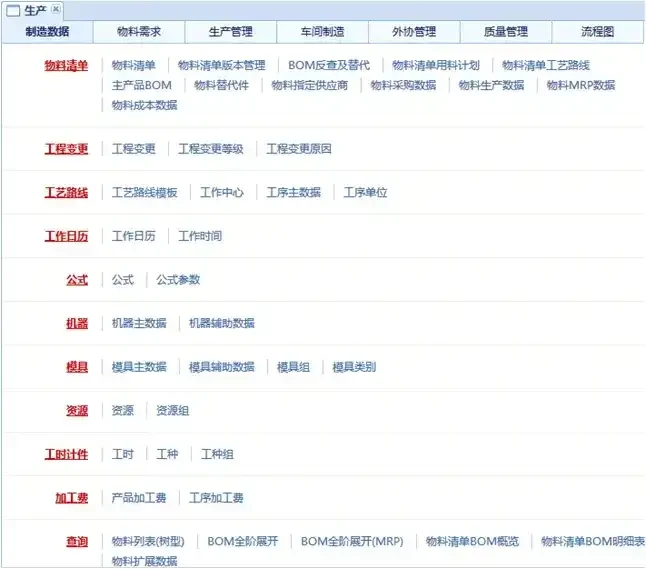Open 资源组
This screenshot has width=646, height=569.
(173, 411)
